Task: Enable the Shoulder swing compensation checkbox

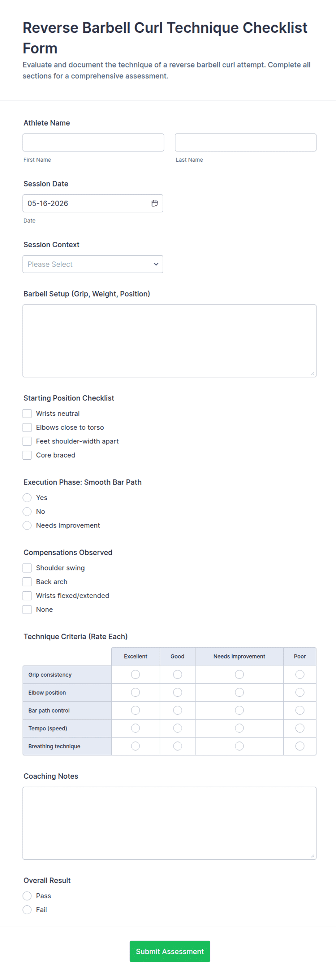Action: (x=27, y=568)
